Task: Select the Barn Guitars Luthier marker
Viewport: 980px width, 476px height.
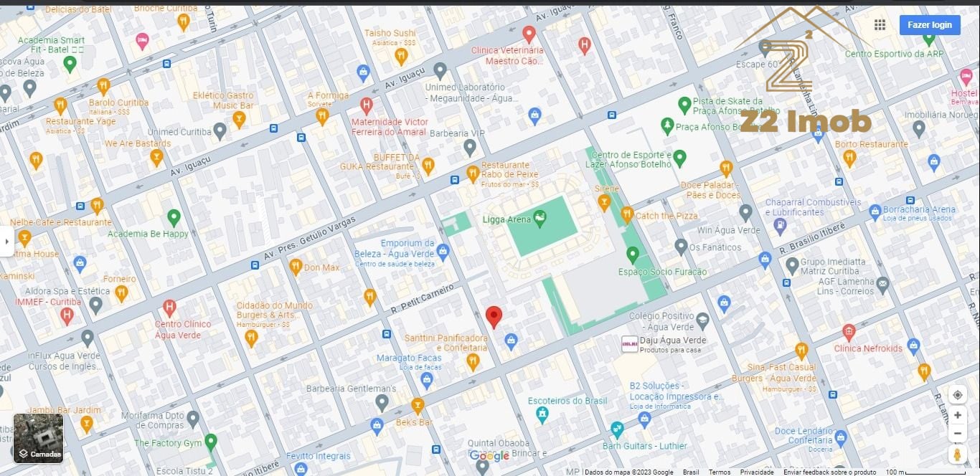Action: (617, 430)
